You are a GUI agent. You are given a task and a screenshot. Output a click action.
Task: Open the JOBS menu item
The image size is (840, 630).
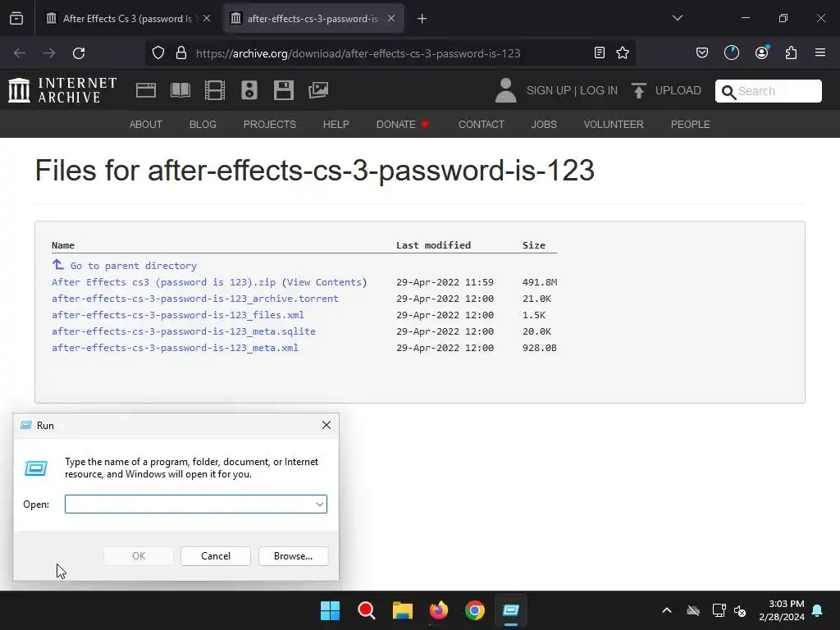544,125
